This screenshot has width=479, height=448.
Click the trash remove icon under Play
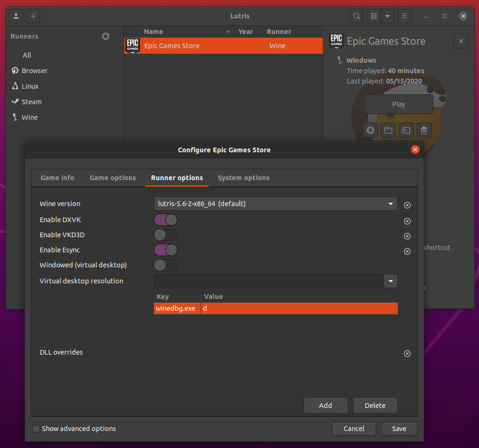(424, 130)
